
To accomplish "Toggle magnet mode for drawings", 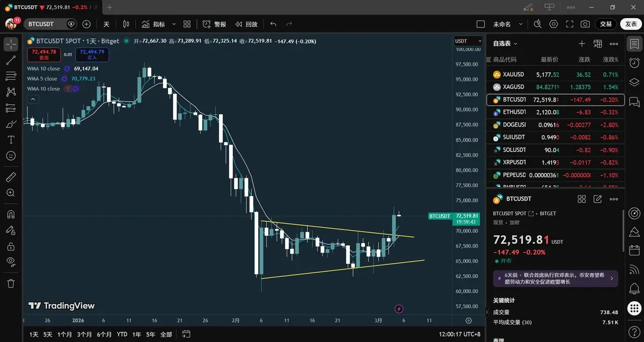I will tap(11, 214).
